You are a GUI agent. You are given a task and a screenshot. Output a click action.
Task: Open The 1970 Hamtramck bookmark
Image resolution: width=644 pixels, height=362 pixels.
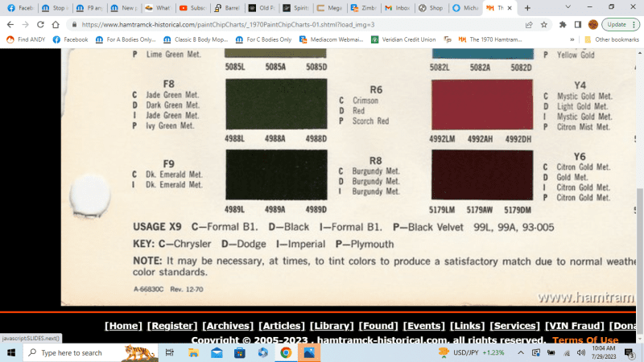[x=490, y=39]
